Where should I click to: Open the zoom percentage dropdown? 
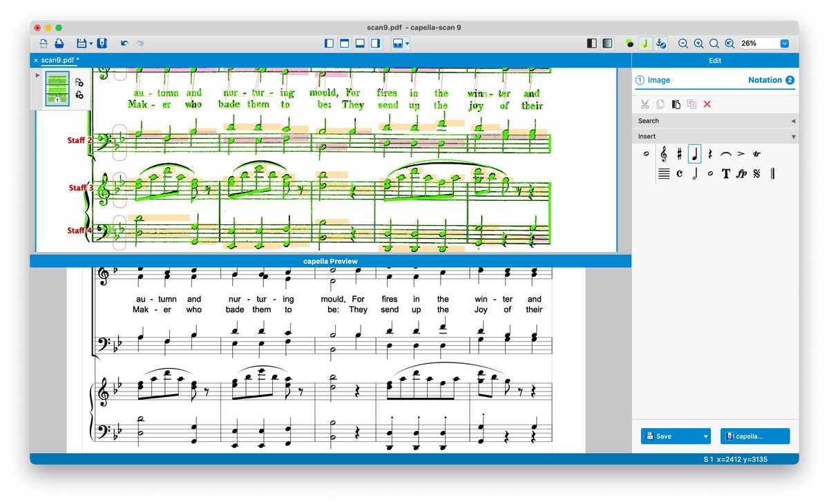(x=784, y=43)
